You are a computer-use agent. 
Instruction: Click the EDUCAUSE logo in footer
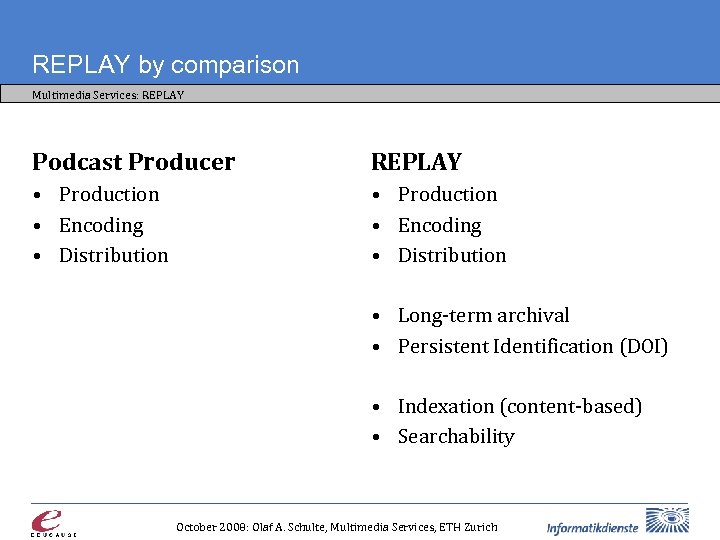tap(53, 523)
